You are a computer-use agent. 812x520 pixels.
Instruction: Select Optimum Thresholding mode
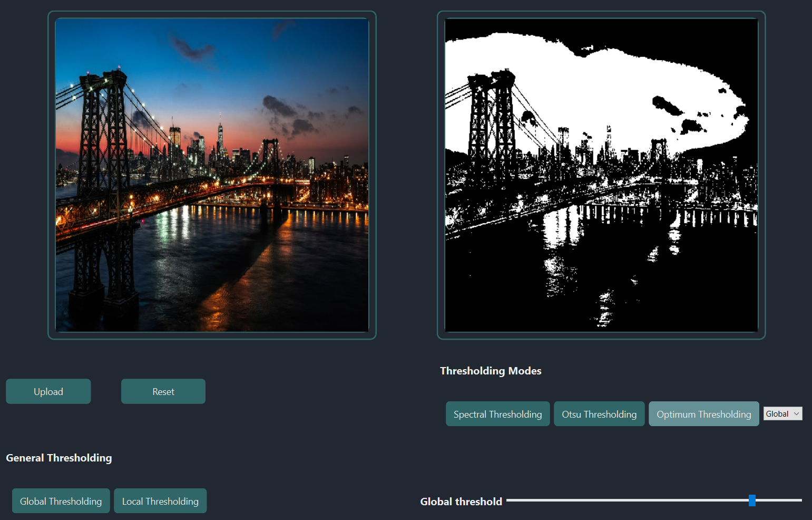click(x=704, y=414)
